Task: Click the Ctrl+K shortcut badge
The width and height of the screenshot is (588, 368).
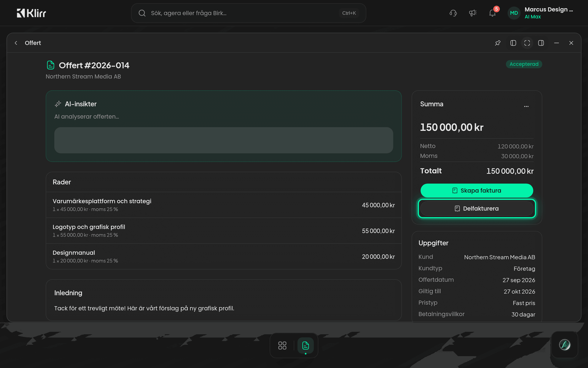Action: pos(349,13)
